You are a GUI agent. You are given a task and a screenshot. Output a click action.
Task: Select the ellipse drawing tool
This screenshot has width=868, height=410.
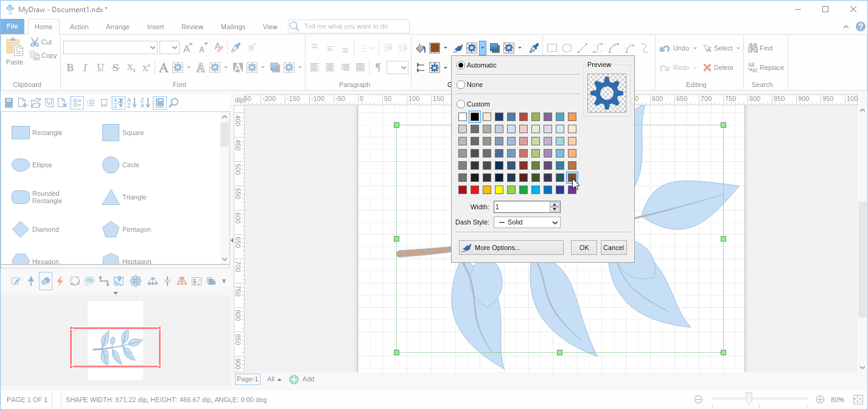click(567, 48)
